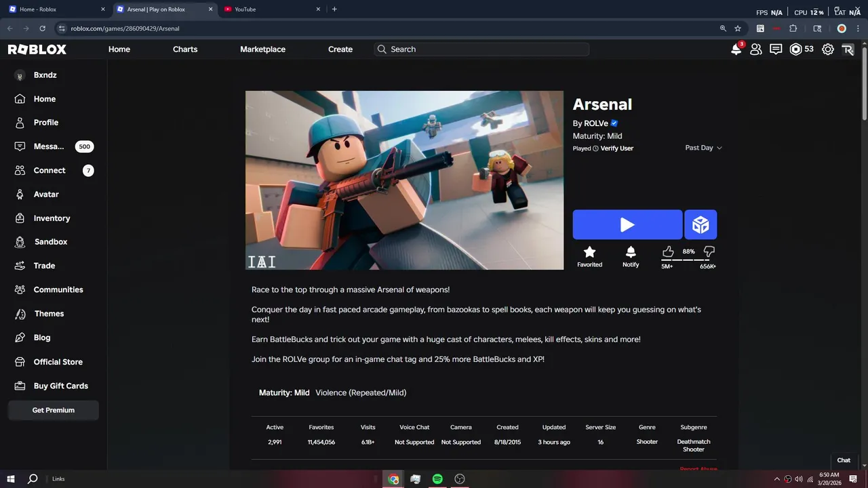Open the friends icon in top bar
868x488 pixels.
pos(756,49)
